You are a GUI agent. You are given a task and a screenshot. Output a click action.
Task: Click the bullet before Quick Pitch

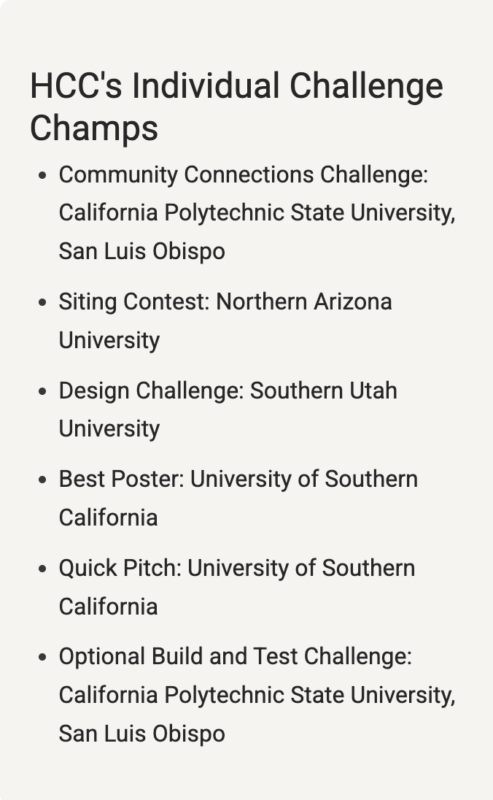point(42,569)
